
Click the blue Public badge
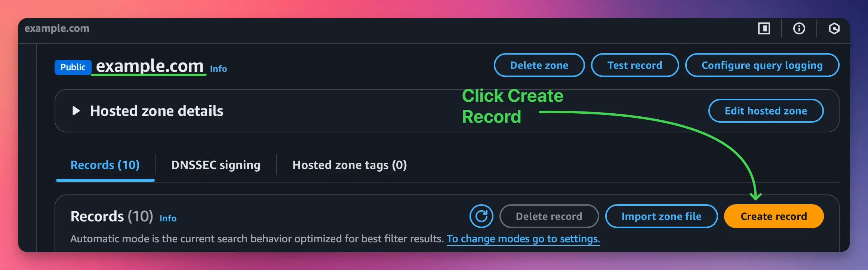(73, 67)
